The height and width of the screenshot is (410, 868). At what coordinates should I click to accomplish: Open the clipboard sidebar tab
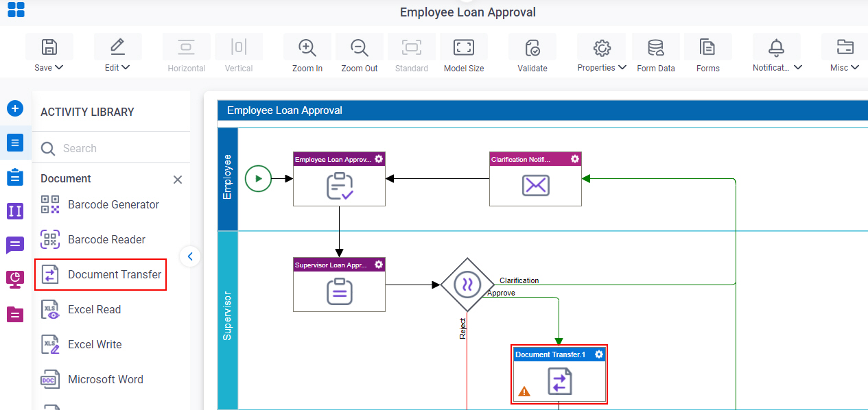point(15,177)
